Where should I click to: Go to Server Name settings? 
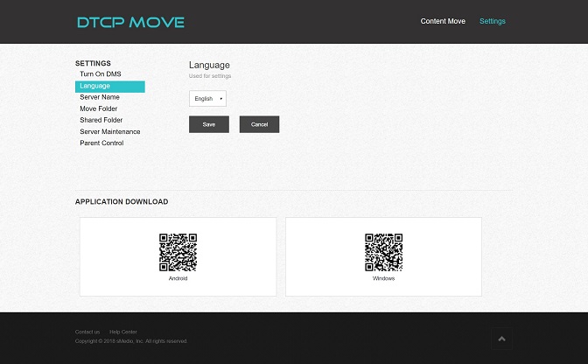[99, 97]
